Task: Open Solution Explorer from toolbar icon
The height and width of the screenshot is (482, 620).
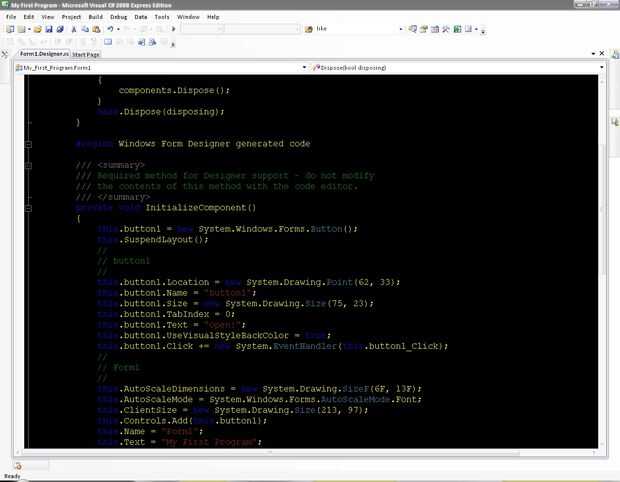Action: tap(413, 29)
